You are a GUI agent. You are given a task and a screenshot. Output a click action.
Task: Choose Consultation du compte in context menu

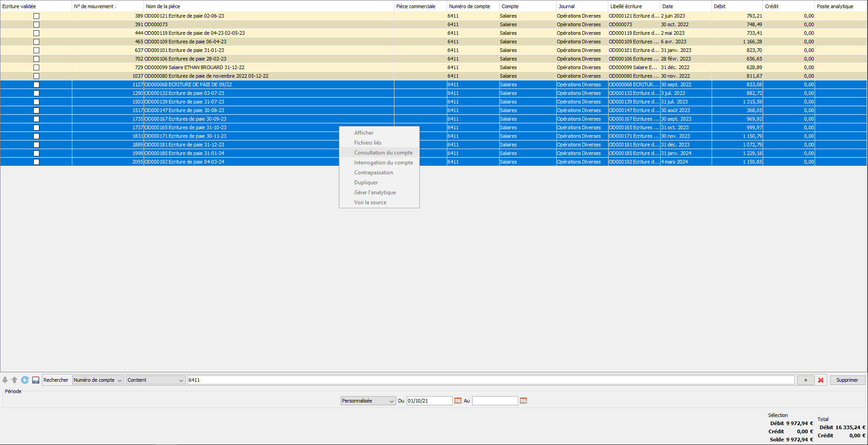(x=383, y=153)
